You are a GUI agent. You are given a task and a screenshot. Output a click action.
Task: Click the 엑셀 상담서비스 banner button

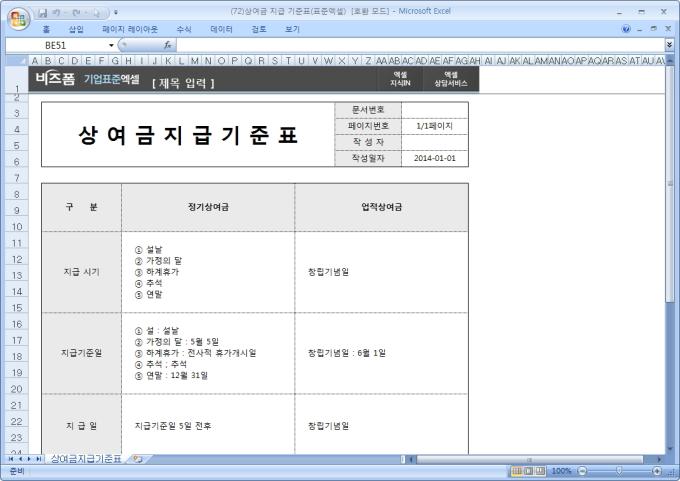pyautogui.click(x=451, y=79)
